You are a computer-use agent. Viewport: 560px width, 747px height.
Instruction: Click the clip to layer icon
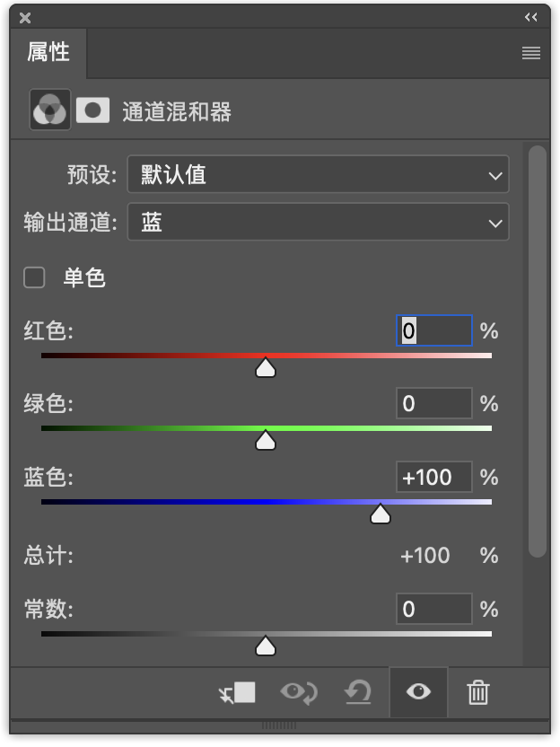[x=238, y=692]
